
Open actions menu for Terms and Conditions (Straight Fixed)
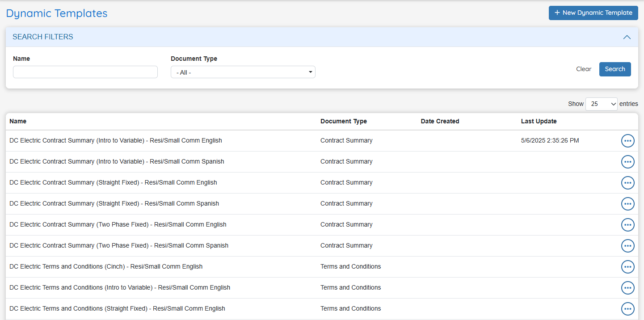pos(628,309)
